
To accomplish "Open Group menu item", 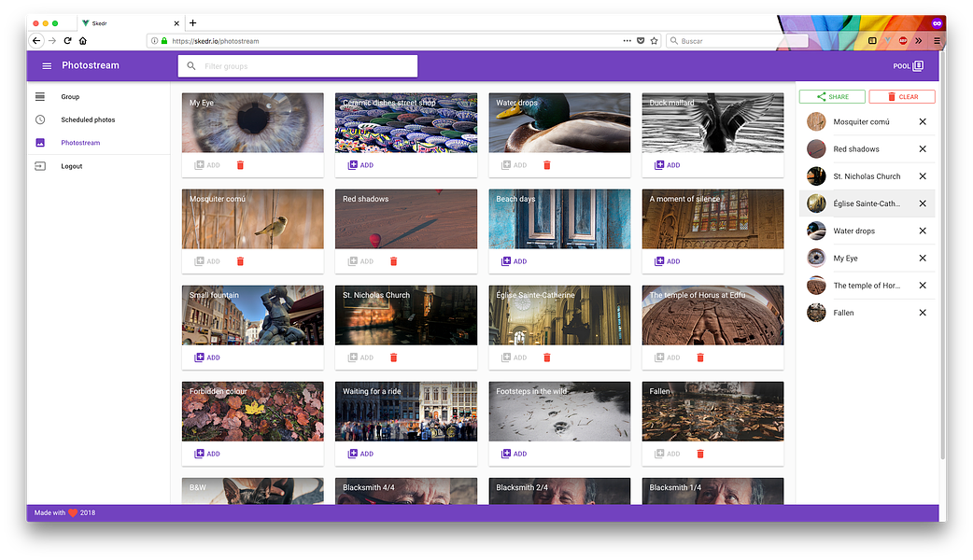I will pyautogui.click(x=99, y=97).
